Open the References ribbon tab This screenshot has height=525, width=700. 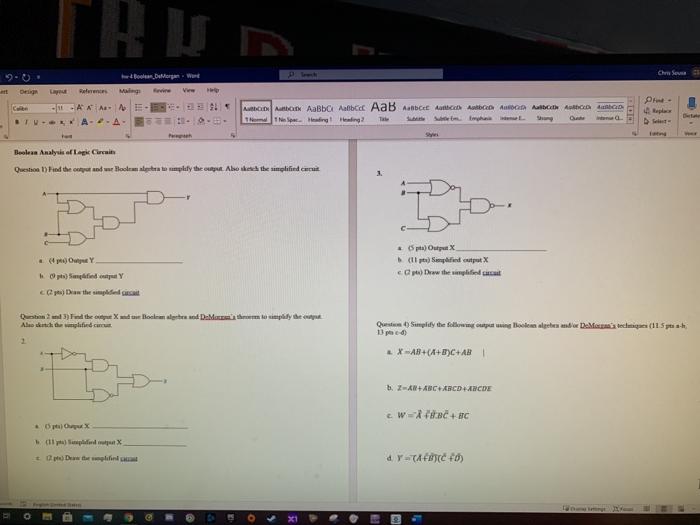point(93,91)
